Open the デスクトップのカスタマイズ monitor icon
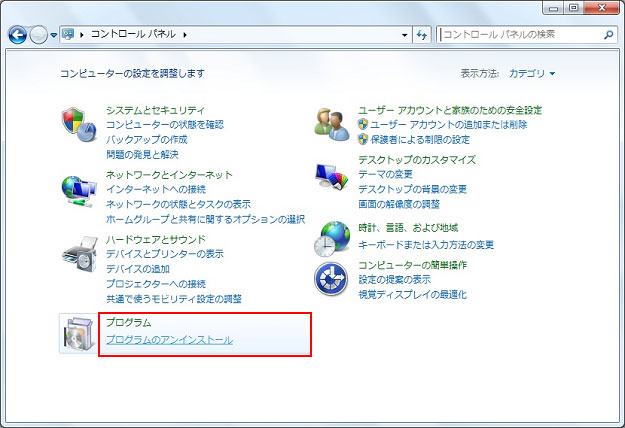The height and width of the screenshot is (428, 625). pyautogui.click(x=331, y=177)
